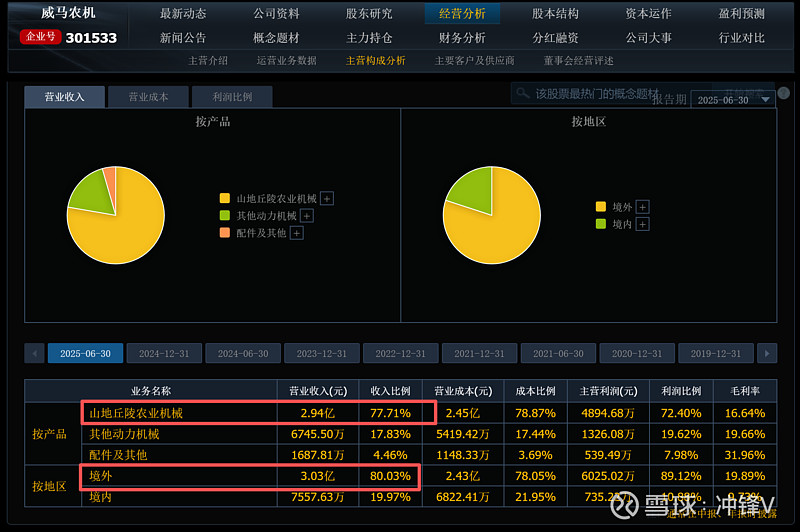Click the 配件及其他 table row name
Screen dimensions: 800x532
(118, 455)
